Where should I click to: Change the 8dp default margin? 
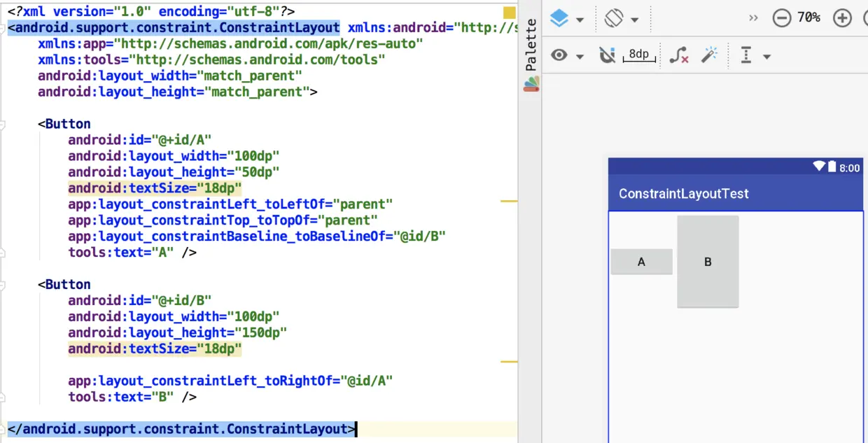639,55
